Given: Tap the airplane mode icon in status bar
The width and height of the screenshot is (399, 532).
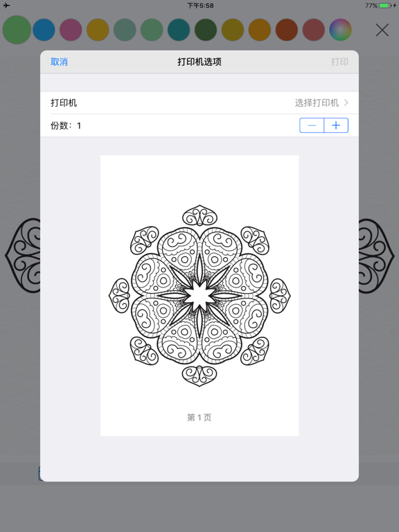Looking at the screenshot, I should tap(6, 6).
